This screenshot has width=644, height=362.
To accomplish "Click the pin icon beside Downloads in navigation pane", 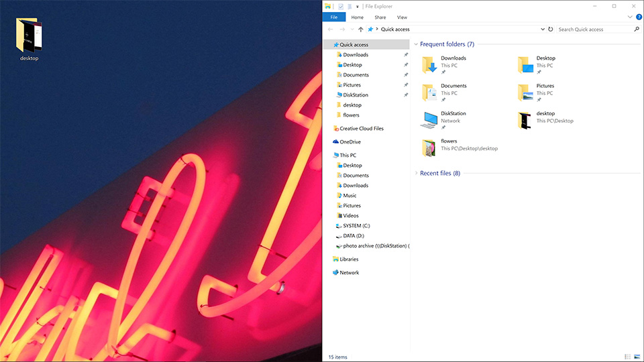I will [406, 54].
